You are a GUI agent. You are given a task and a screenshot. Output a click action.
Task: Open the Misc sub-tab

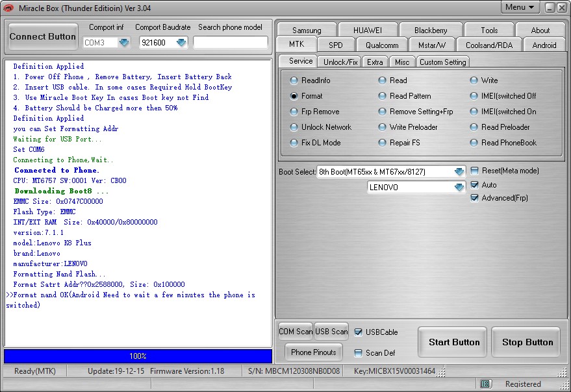click(x=402, y=62)
